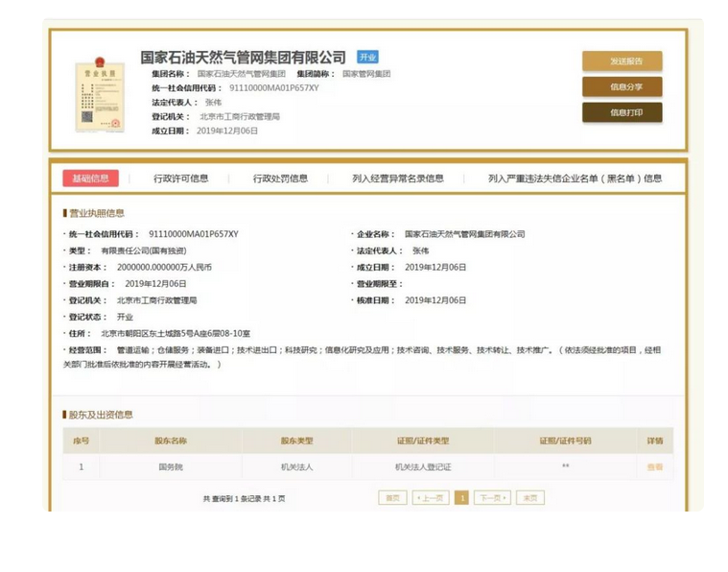
Task: Click the 股东及出资信息 section heading
Action: click(x=101, y=415)
